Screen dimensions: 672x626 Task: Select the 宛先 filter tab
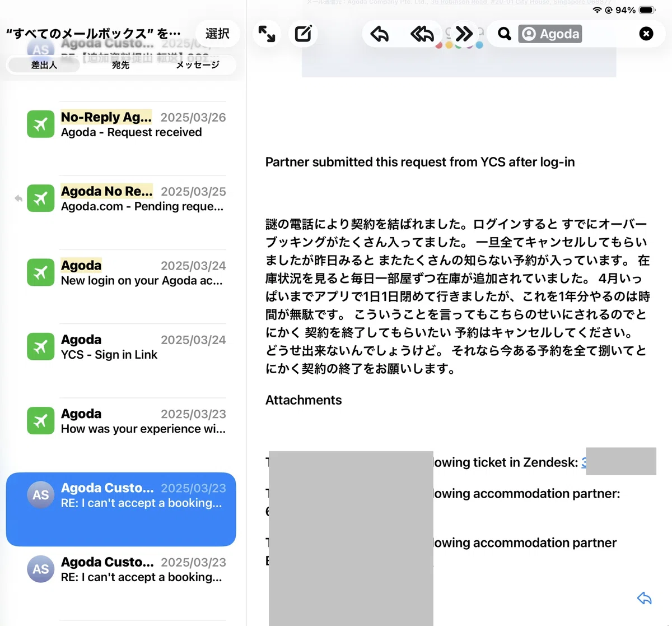click(x=120, y=65)
